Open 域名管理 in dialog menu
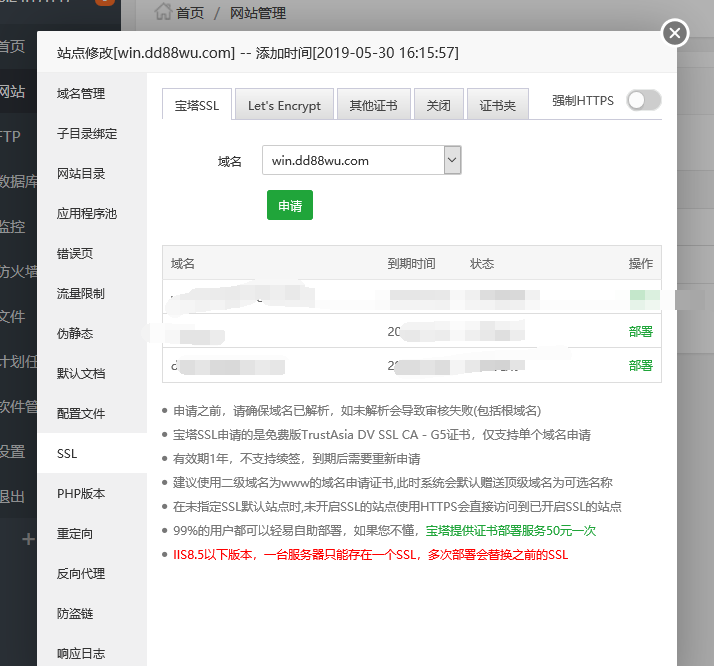Screen dimensions: 714x666 pyautogui.click(x=92, y=94)
